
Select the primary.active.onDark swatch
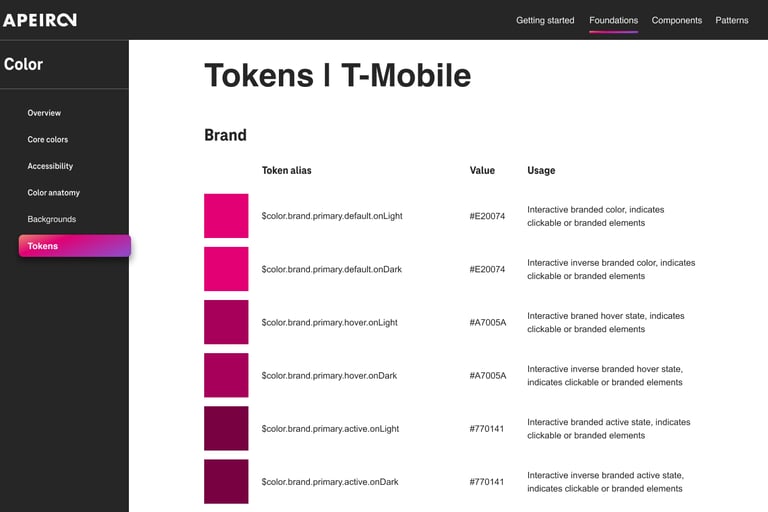[x=226, y=481]
